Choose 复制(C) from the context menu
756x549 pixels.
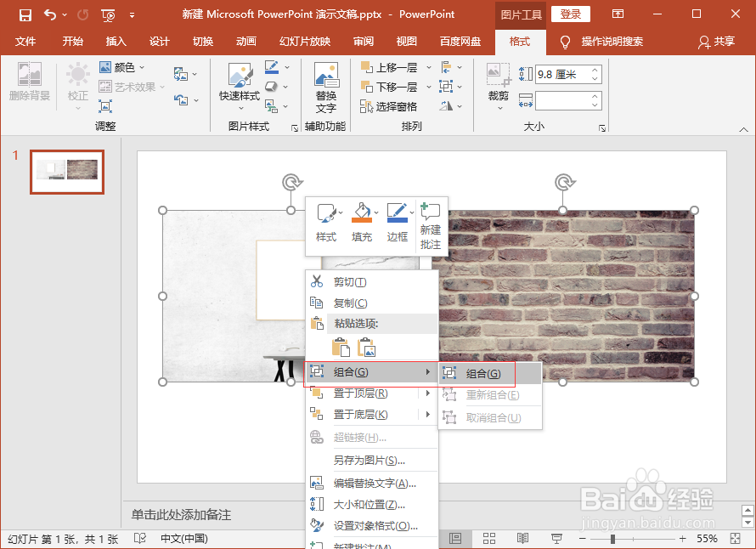(372, 303)
